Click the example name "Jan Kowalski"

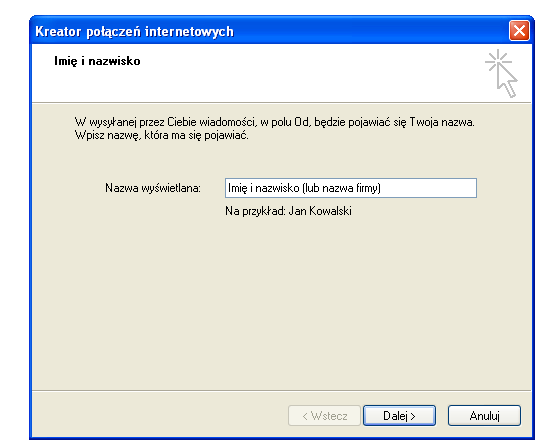click(x=320, y=211)
